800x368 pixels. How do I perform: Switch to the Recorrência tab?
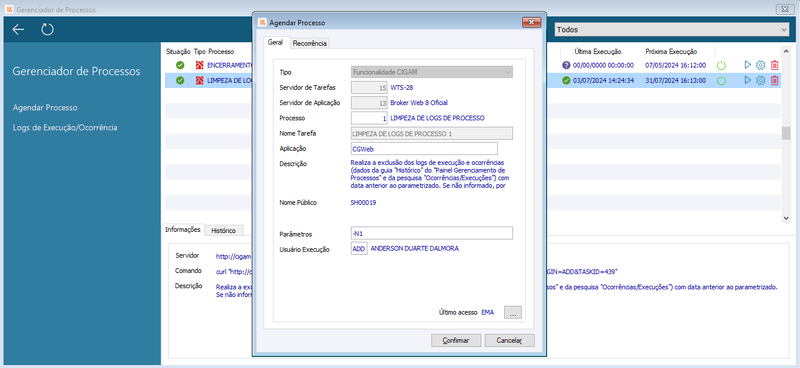pyautogui.click(x=310, y=43)
